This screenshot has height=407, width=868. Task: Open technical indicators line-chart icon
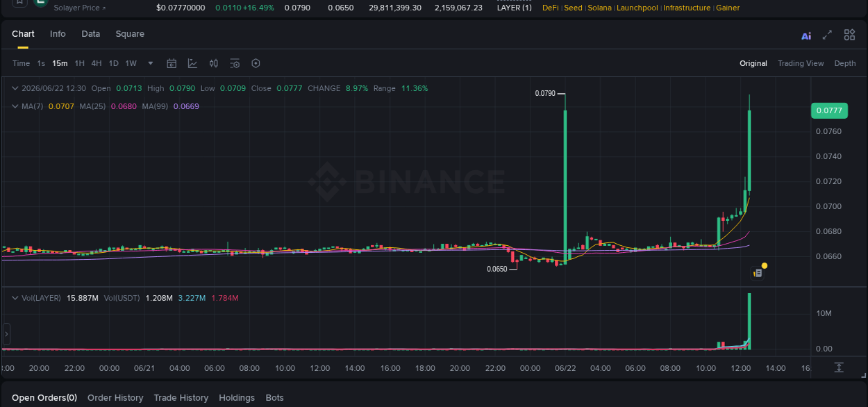click(x=192, y=63)
